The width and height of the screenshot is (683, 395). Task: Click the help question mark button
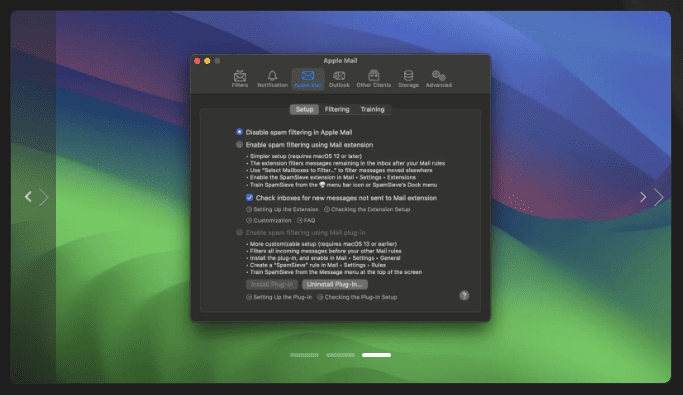point(464,295)
